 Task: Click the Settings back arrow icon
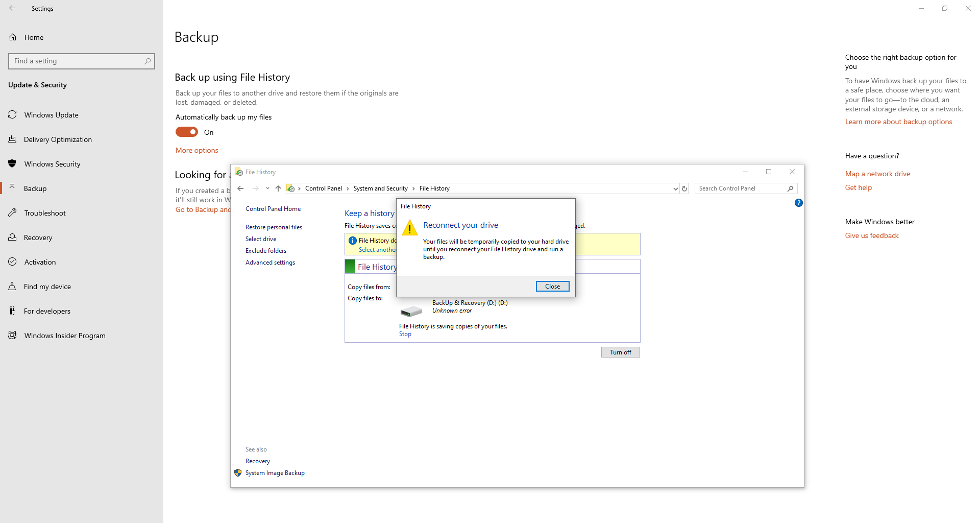point(12,8)
